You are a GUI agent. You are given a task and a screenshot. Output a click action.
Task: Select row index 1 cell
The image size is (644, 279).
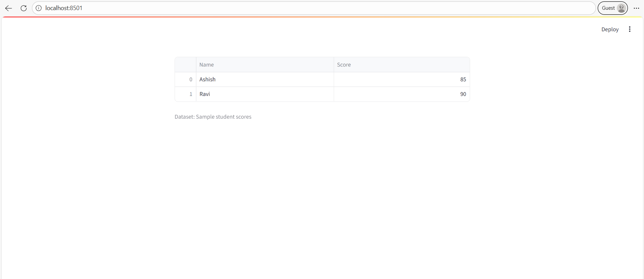tap(185, 94)
